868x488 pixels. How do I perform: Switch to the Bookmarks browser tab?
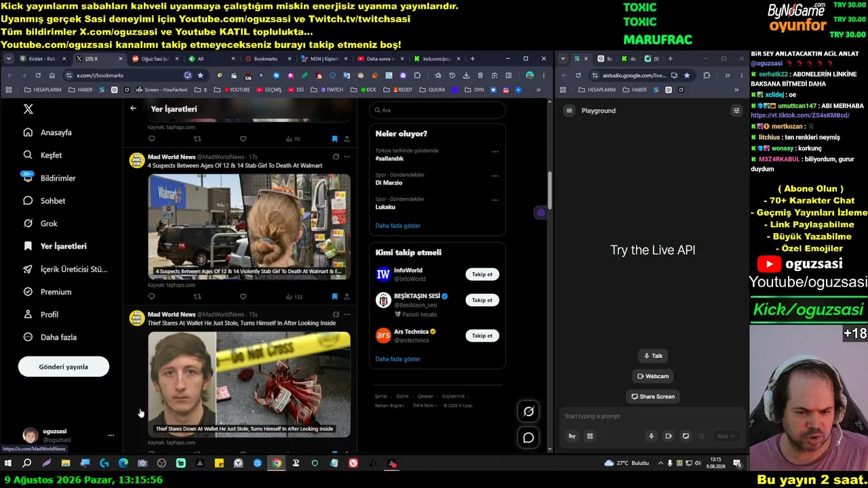pyautogui.click(x=266, y=59)
